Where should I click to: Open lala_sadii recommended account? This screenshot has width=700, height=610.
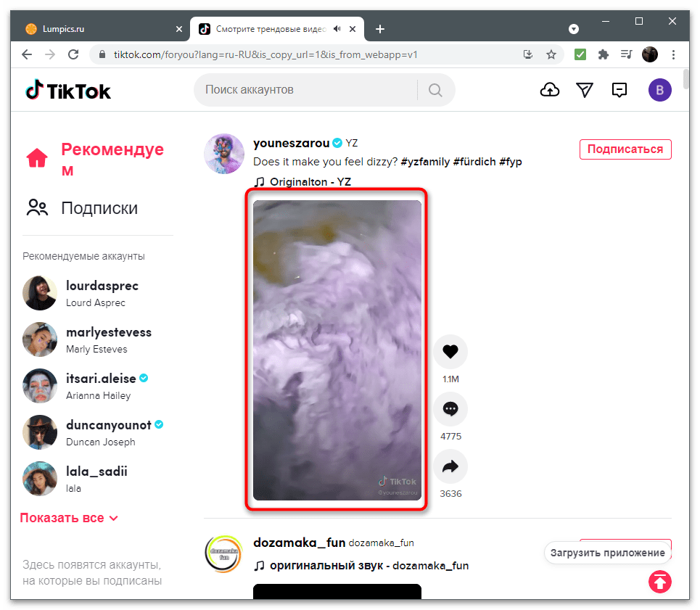point(96,479)
